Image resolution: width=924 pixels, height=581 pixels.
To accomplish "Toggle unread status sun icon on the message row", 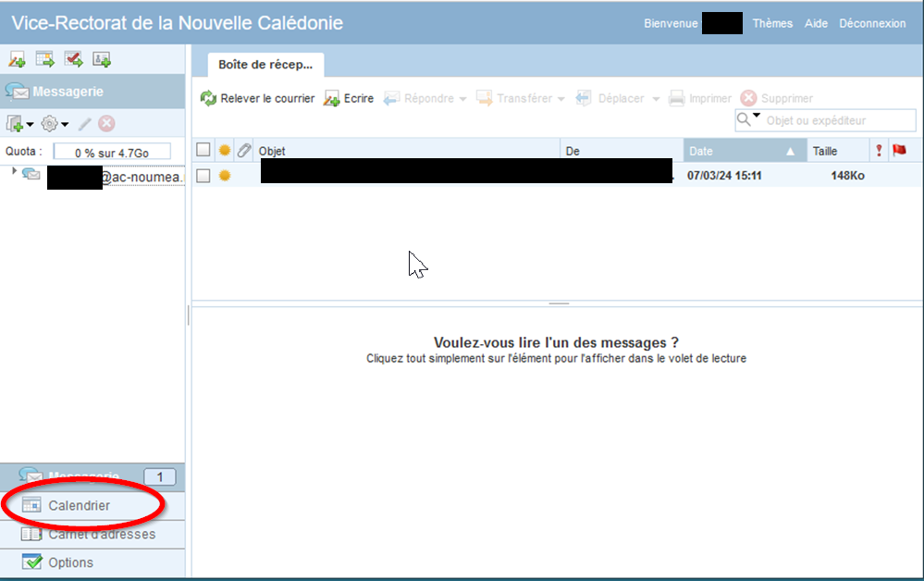I will pyautogui.click(x=224, y=175).
